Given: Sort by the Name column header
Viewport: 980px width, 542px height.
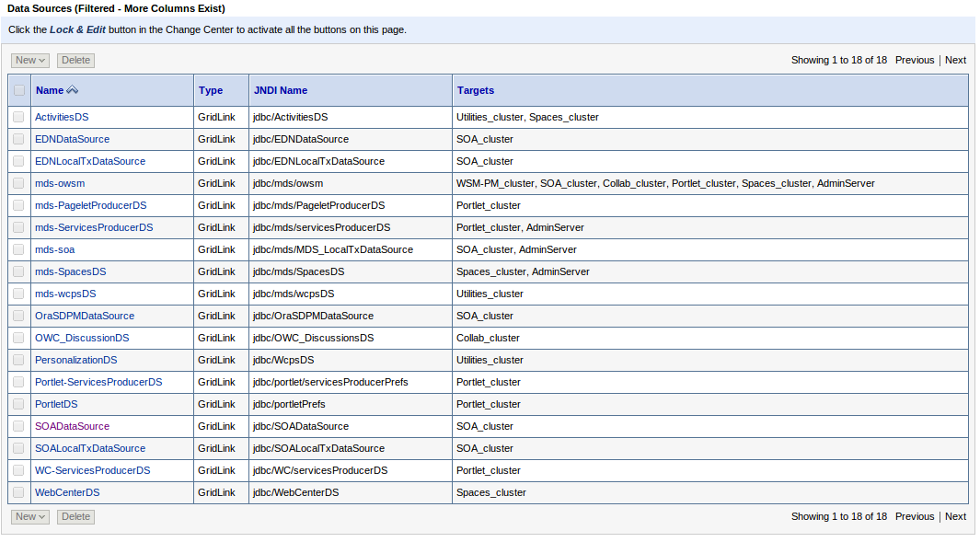Looking at the screenshot, I should (x=50, y=90).
